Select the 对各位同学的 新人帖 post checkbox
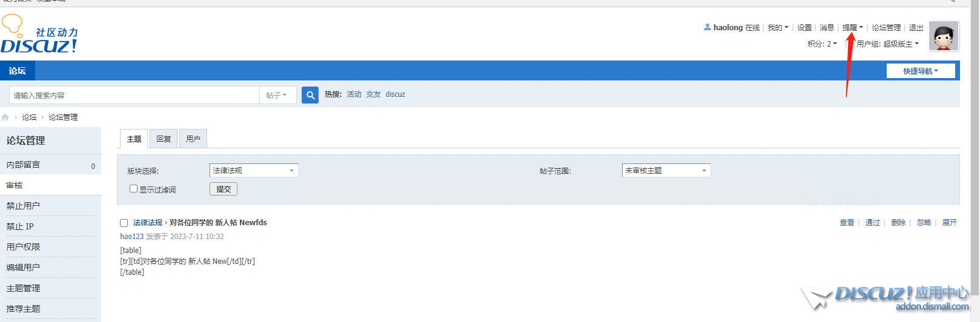Viewport: 980px width, 322px height. coord(124,223)
